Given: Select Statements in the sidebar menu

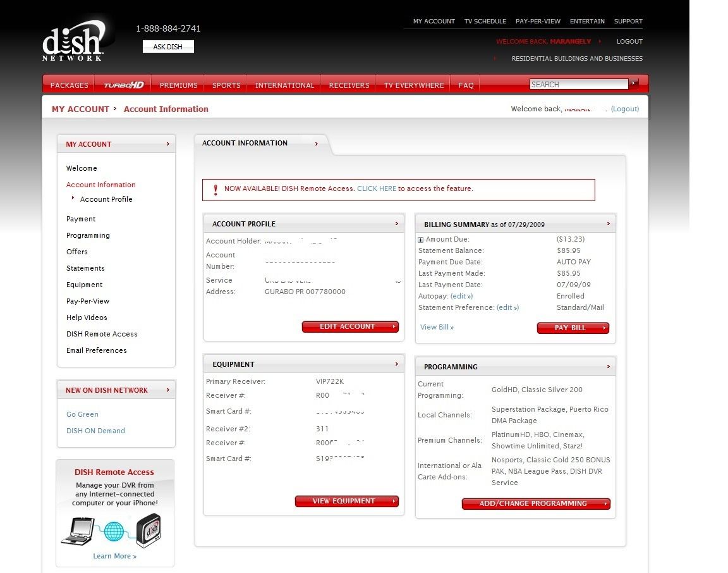Looking at the screenshot, I should [x=85, y=268].
